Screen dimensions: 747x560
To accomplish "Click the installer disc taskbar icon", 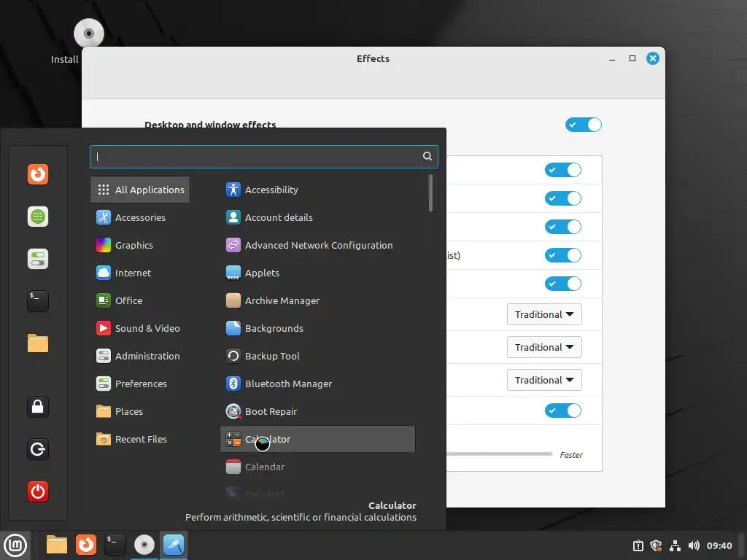I will tap(144, 545).
